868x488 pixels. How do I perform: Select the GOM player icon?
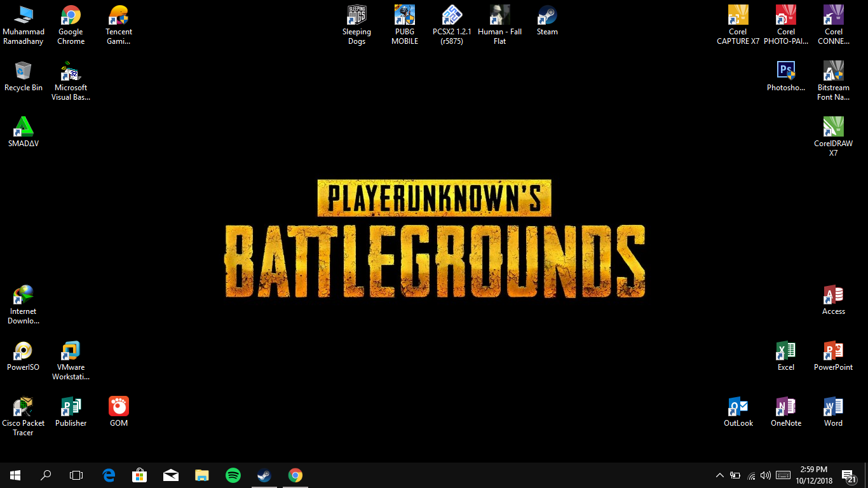pyautogui.click(x=119, y=412)
